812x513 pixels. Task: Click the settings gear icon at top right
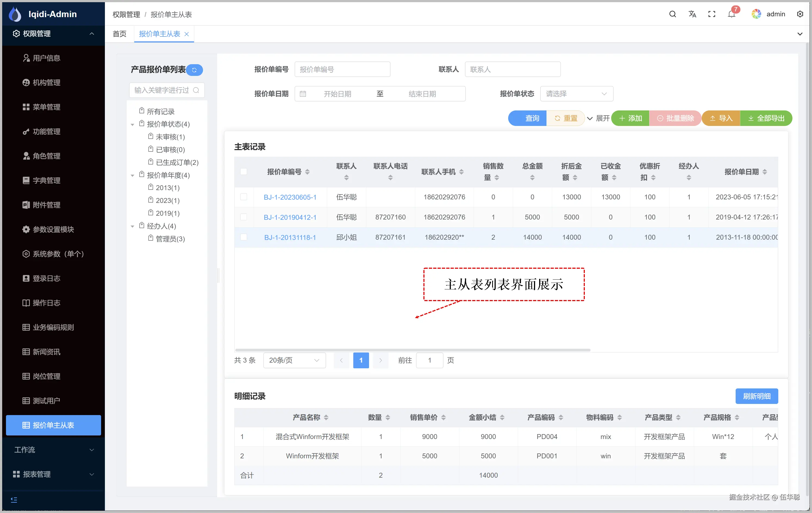coord(800,14)
